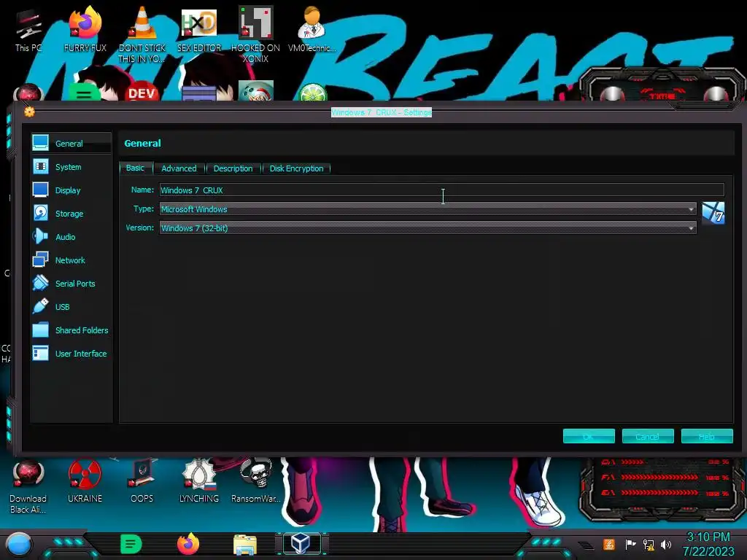This screenshot has height=560, width=747.
Task: Switch to the Advanced tab
Action: [179, 168]
